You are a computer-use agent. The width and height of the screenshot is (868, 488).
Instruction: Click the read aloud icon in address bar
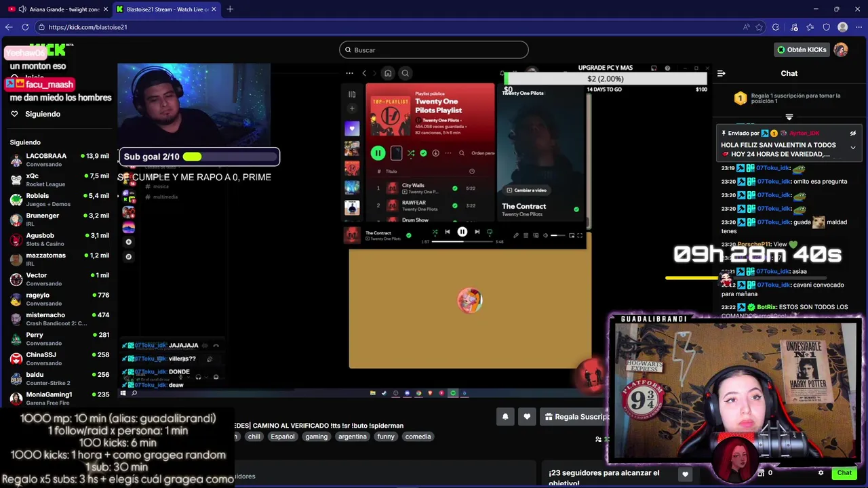[x=746, y=27]
